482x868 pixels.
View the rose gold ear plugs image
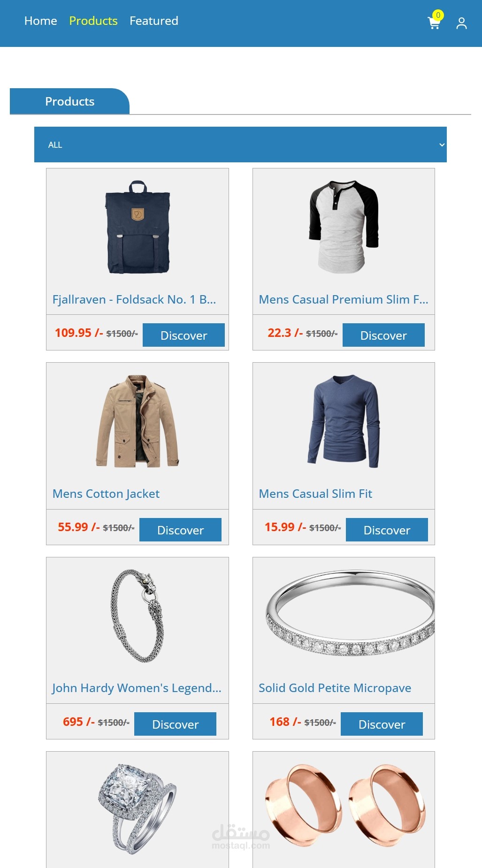(x=344, y=805)
